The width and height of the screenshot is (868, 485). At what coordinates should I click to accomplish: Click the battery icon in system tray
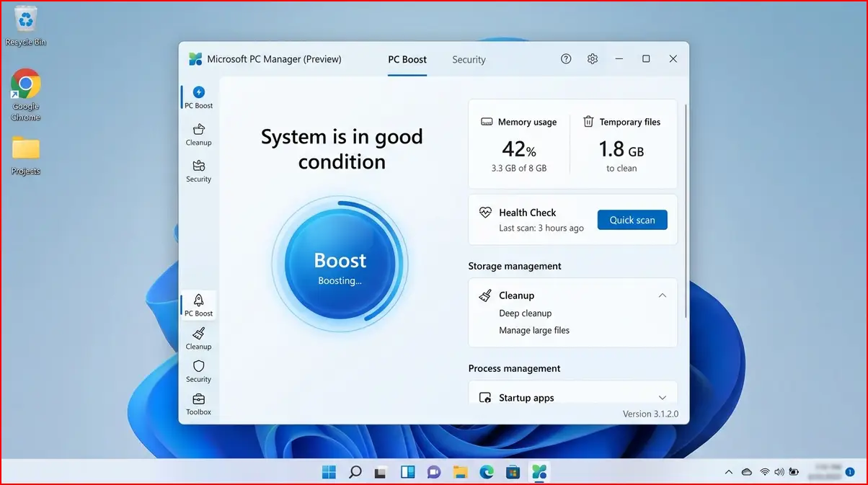click(794, 472)
